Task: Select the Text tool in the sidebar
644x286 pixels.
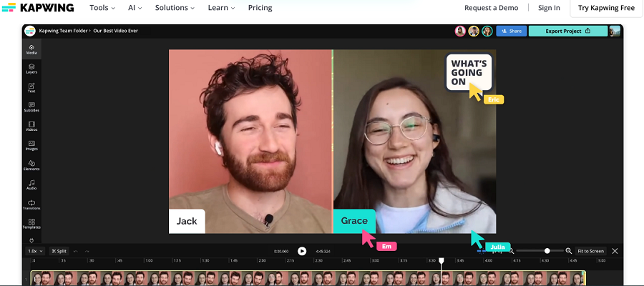Action: [x=31, y=88]
